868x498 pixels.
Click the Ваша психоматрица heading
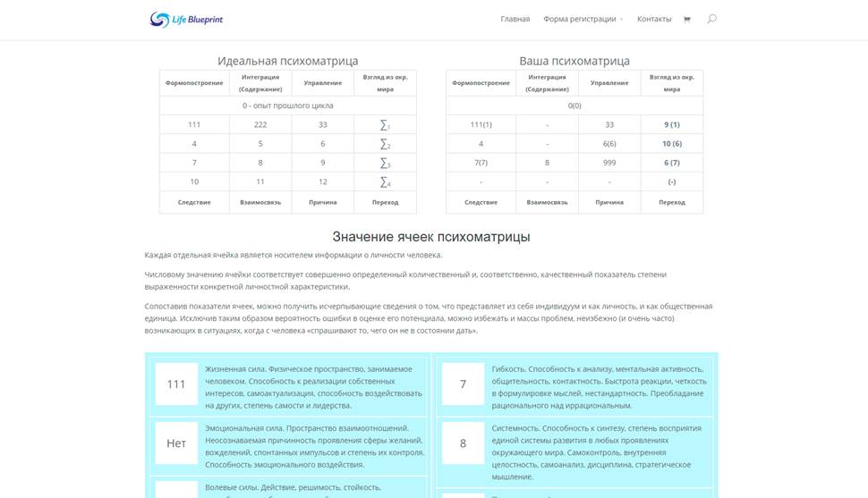pos(574,61)
